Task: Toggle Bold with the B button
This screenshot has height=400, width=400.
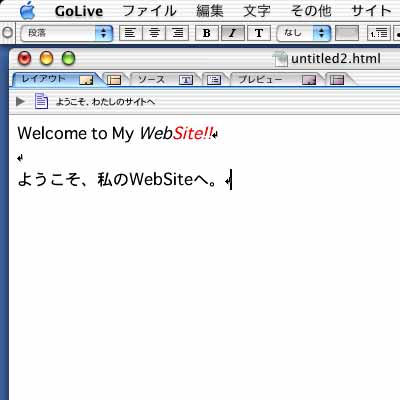Action: tap(207, 33)
